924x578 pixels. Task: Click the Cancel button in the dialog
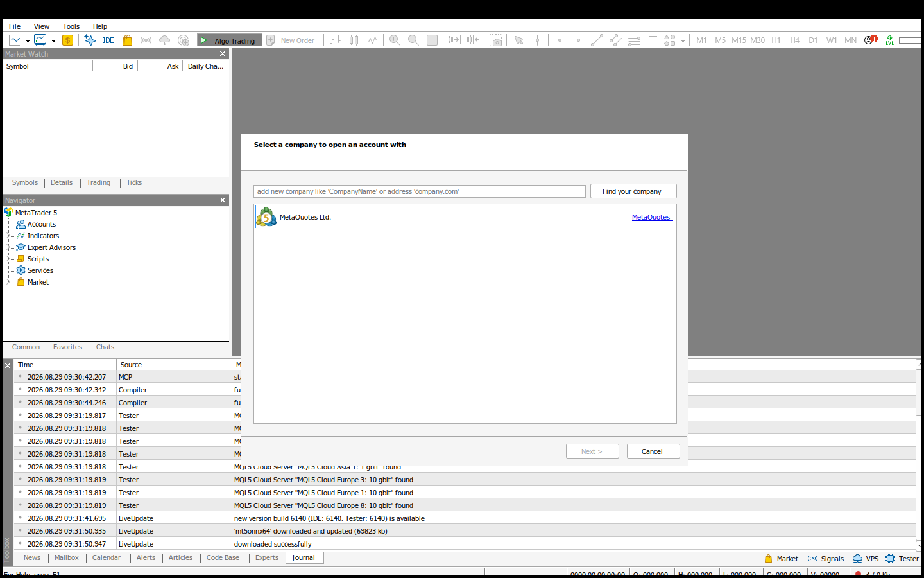[653, 451]
